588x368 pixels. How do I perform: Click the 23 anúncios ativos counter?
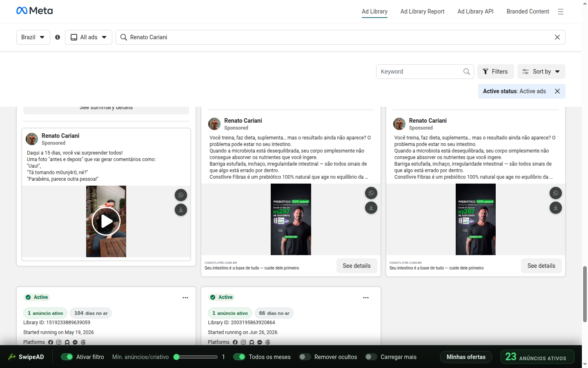(x=537, y=357)
